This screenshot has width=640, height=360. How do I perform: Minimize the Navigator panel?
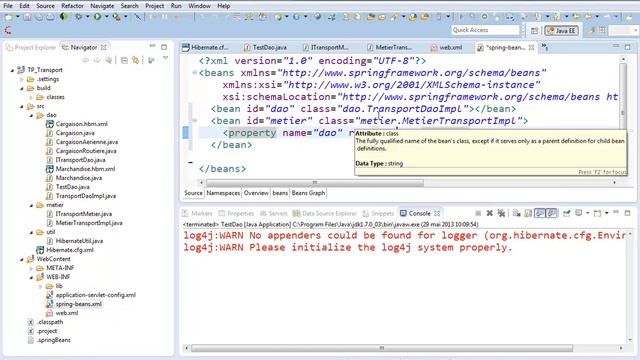point(152,47)
